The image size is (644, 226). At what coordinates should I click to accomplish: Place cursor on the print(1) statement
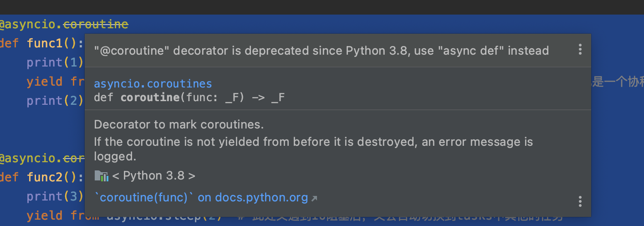(55, 62)
